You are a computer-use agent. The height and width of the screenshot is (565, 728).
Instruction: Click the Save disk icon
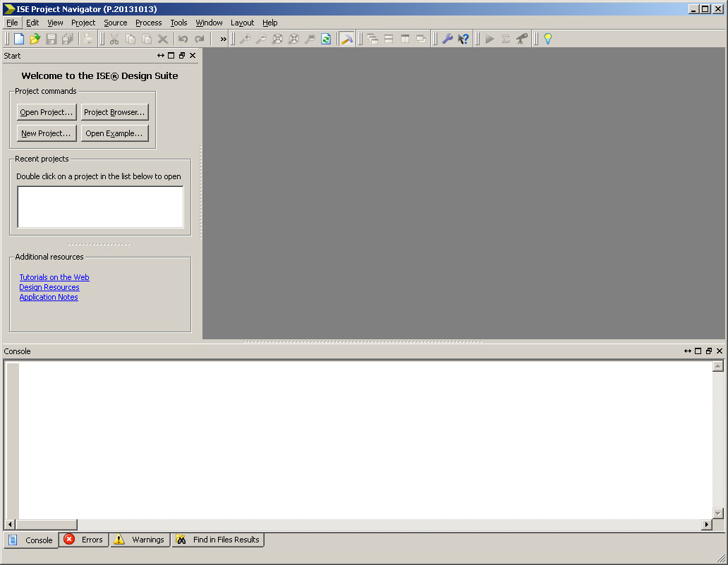[51, 39]
